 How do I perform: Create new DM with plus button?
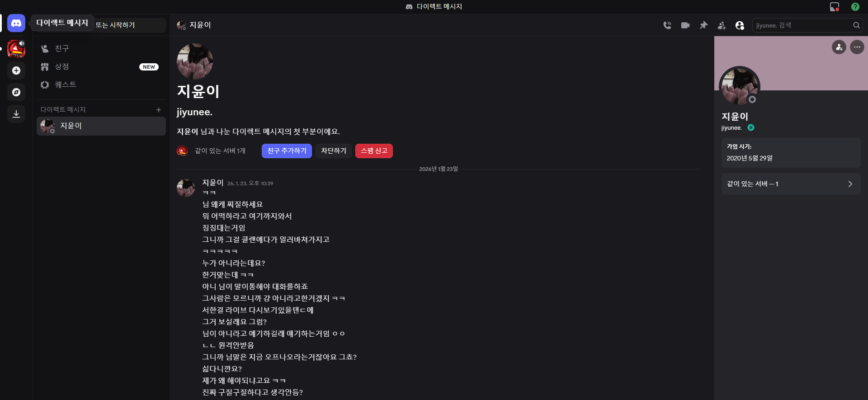159,110
